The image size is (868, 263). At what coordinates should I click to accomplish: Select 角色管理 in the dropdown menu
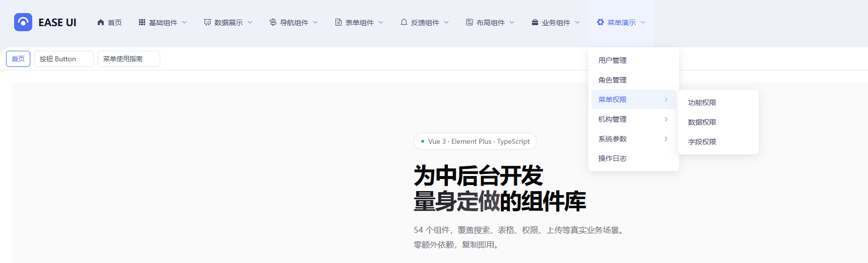pos(634,80)
